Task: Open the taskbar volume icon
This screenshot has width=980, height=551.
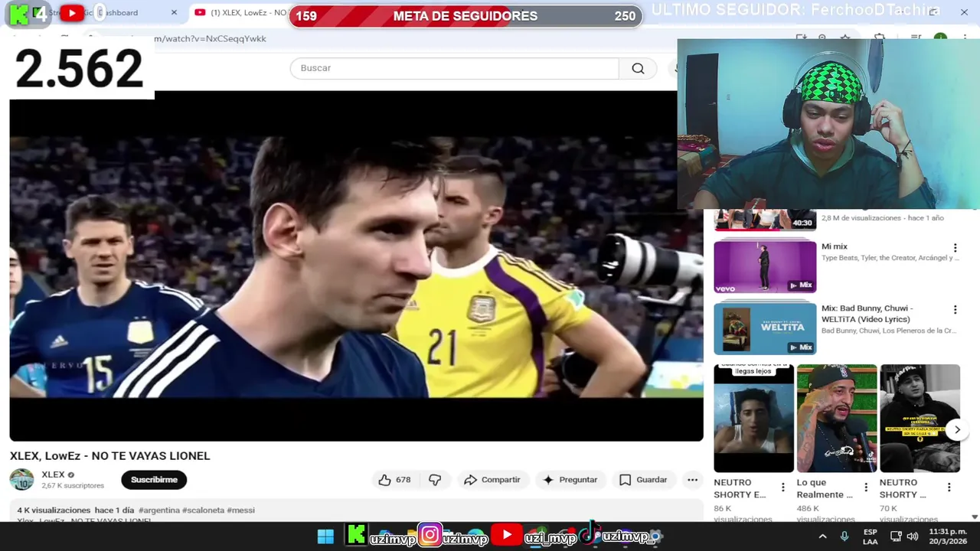Action: [912, 536]
